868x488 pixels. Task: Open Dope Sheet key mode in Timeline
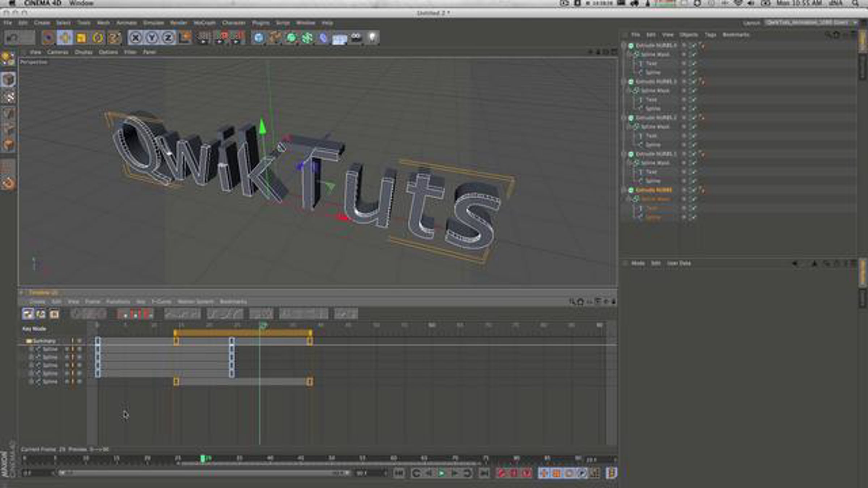point(28,314)
